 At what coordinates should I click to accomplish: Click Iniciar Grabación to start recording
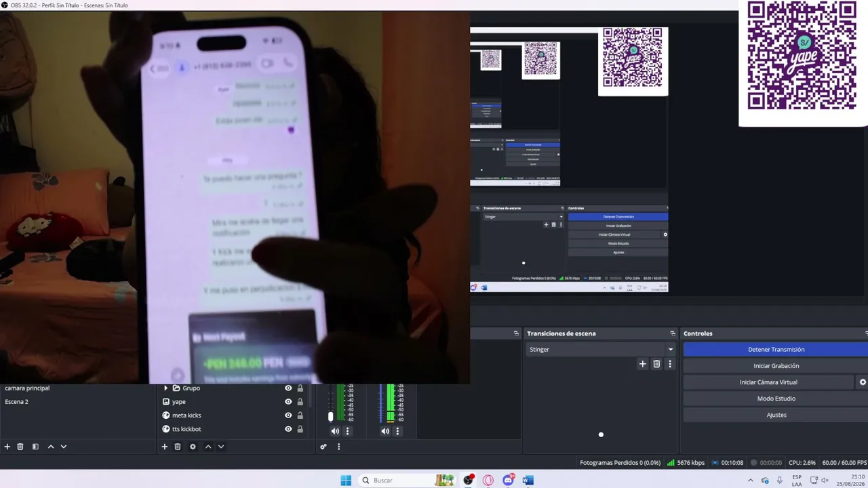click(x=776, y=366)
